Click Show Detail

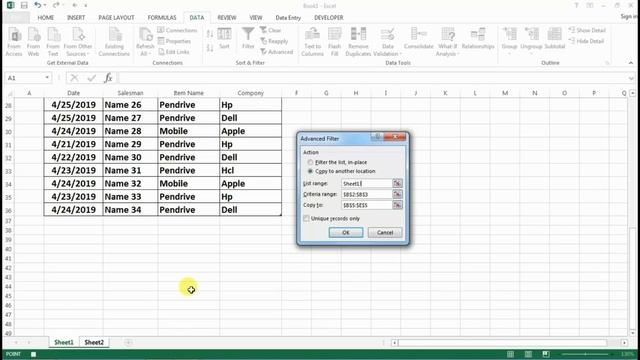click(587, 30)
